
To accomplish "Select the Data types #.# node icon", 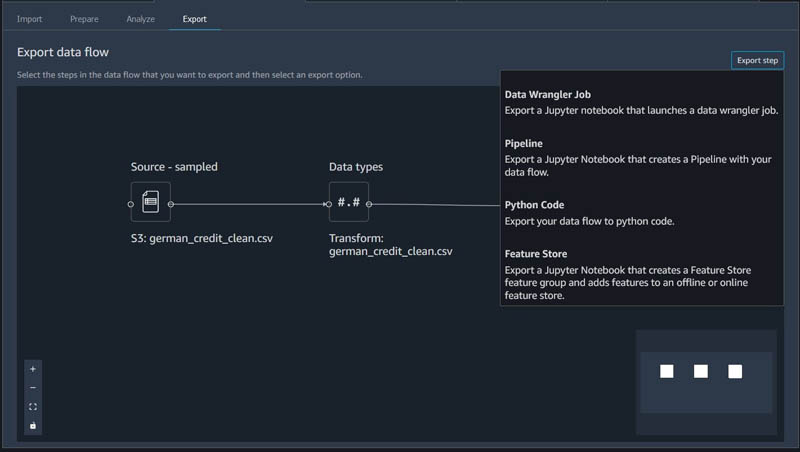I will point(349,202).
